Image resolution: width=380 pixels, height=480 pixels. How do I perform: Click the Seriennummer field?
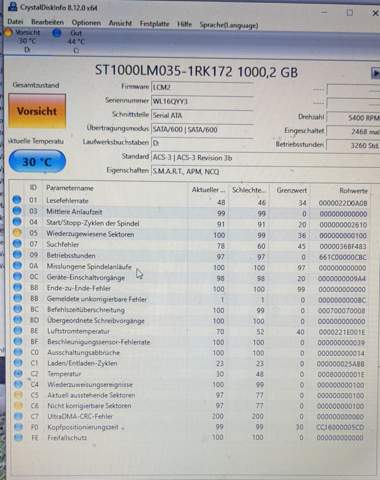click(202, 101)
